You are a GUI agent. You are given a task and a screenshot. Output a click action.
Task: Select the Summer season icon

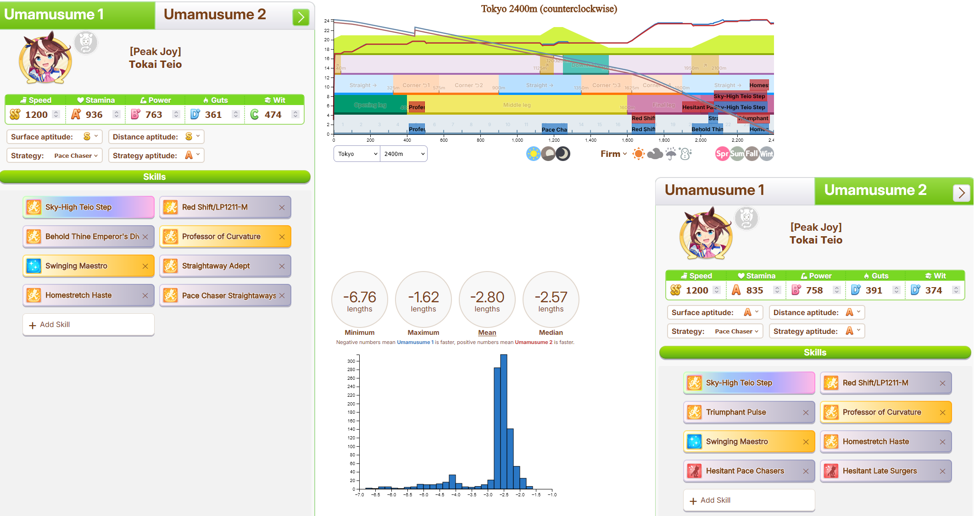click(x=737, y=154)
